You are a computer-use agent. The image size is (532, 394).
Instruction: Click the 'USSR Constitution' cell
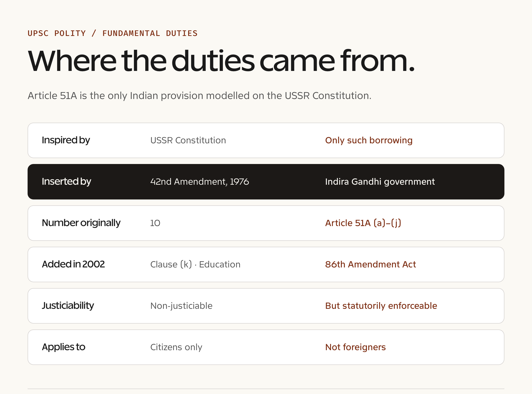click(188, 140)
